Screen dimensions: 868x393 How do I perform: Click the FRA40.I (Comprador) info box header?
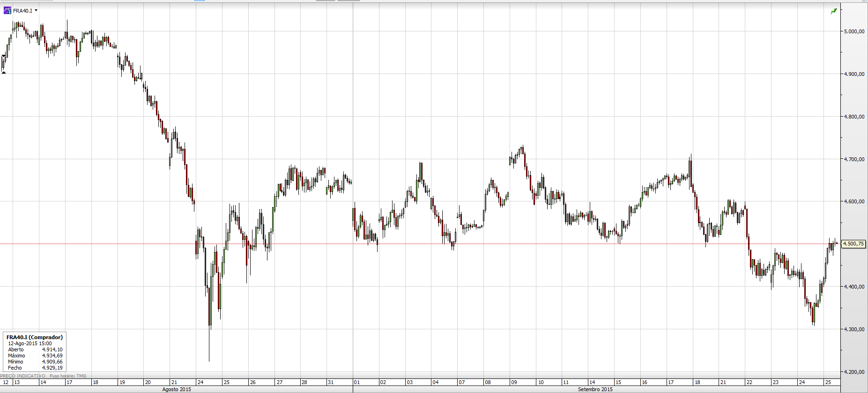34,337
